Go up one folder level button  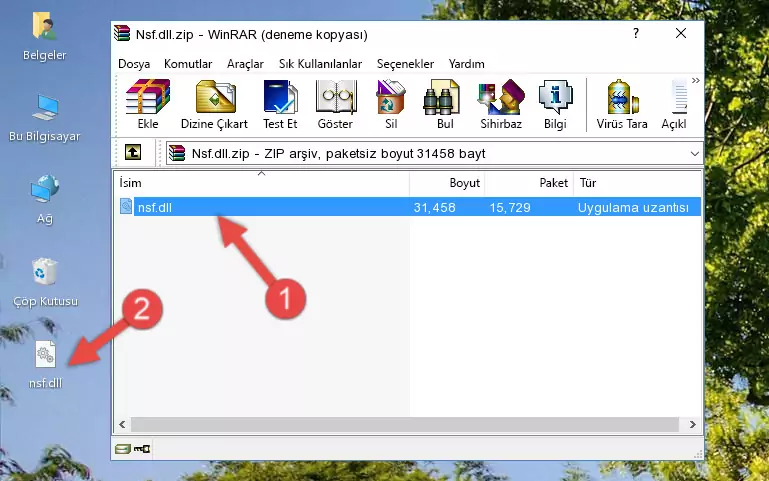133,152
